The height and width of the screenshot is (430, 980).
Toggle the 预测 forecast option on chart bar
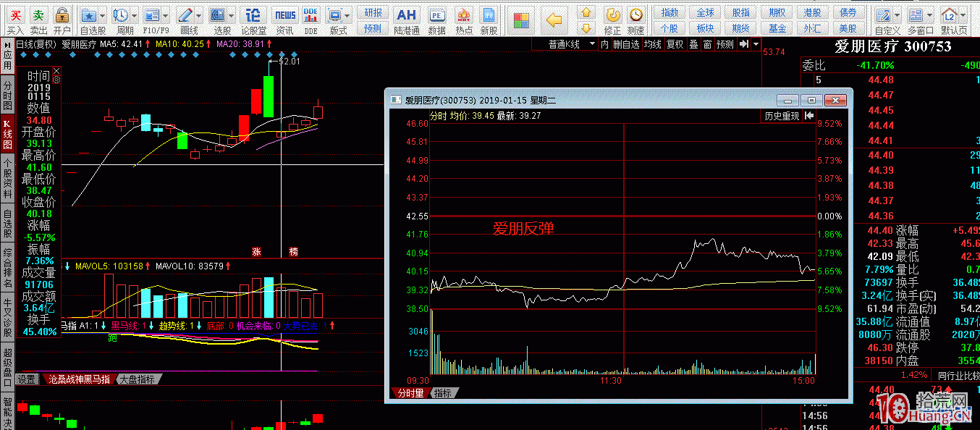tap(725, 44)
